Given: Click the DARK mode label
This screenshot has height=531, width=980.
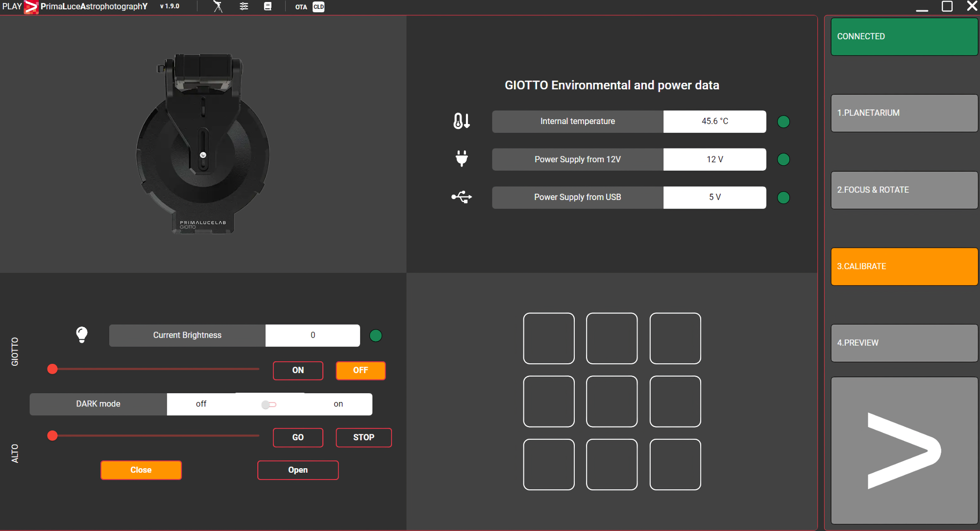Looking at the screenshot, I should point(98,404).
